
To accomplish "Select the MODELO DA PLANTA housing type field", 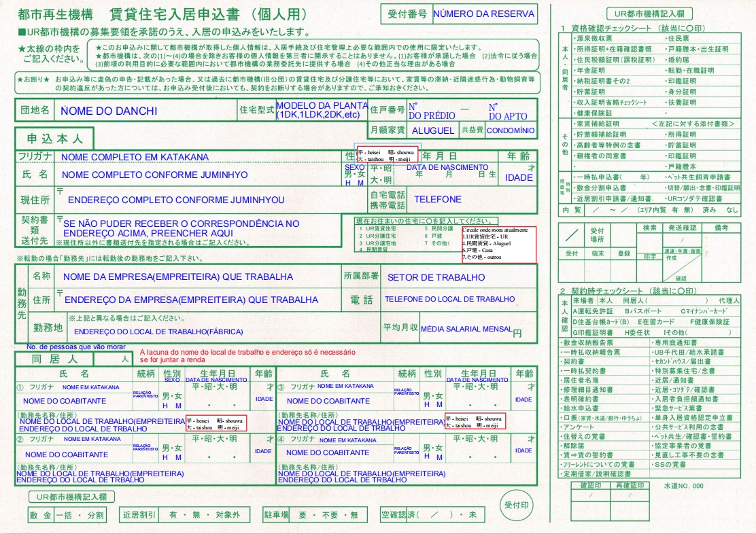I will pyautogui.click(x=321, y=110).
